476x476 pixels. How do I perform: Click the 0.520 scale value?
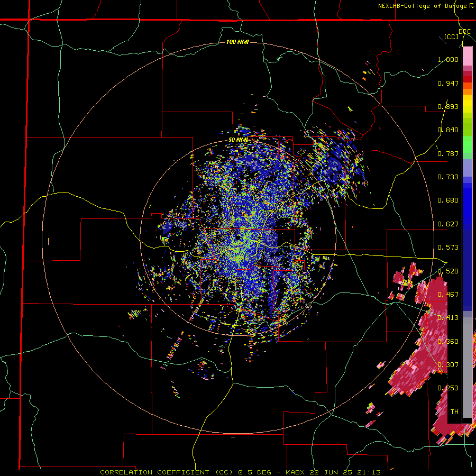tap(448, 271)
